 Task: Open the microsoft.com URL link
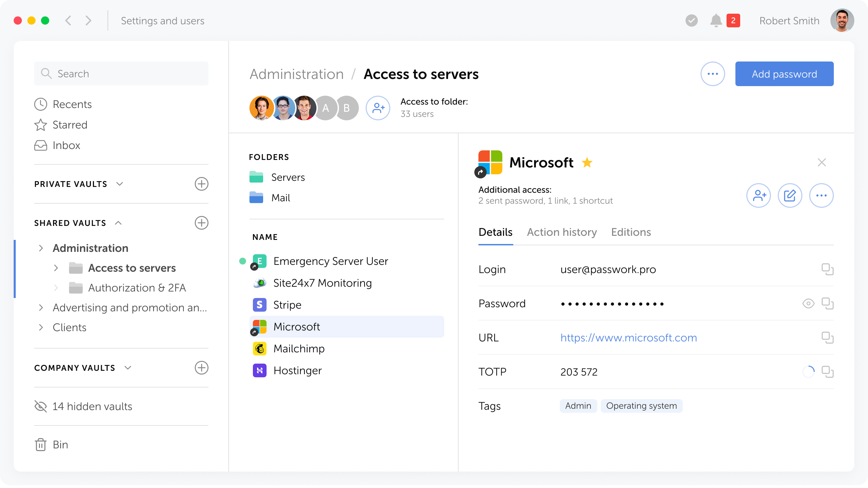pos(628,338)
